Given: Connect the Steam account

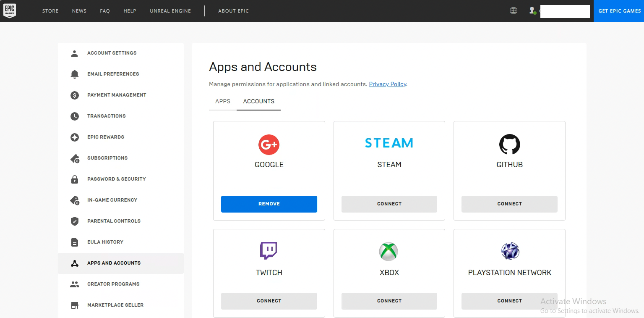Looking at the screenshot, I should pyautogui.click(x=389, y=204).
